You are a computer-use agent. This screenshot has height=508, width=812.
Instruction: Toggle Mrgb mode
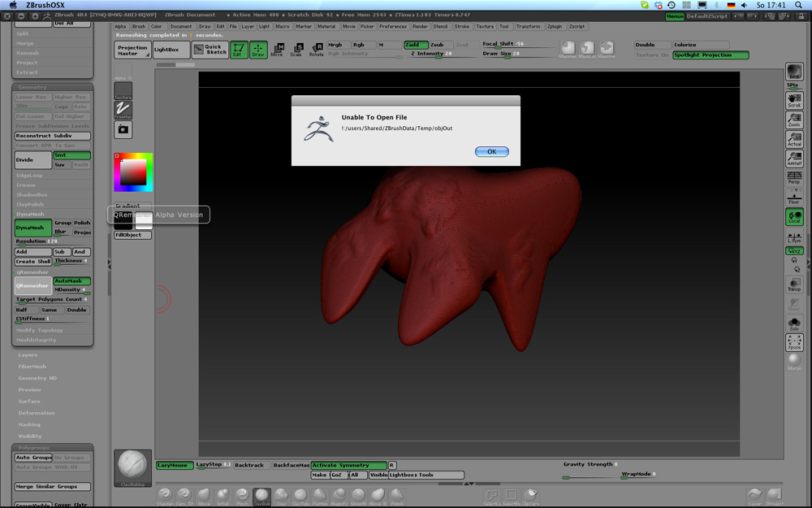[339, 45]
